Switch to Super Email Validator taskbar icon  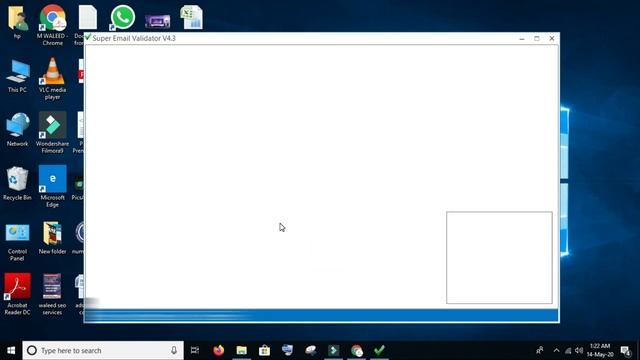(x=379, y=350)
